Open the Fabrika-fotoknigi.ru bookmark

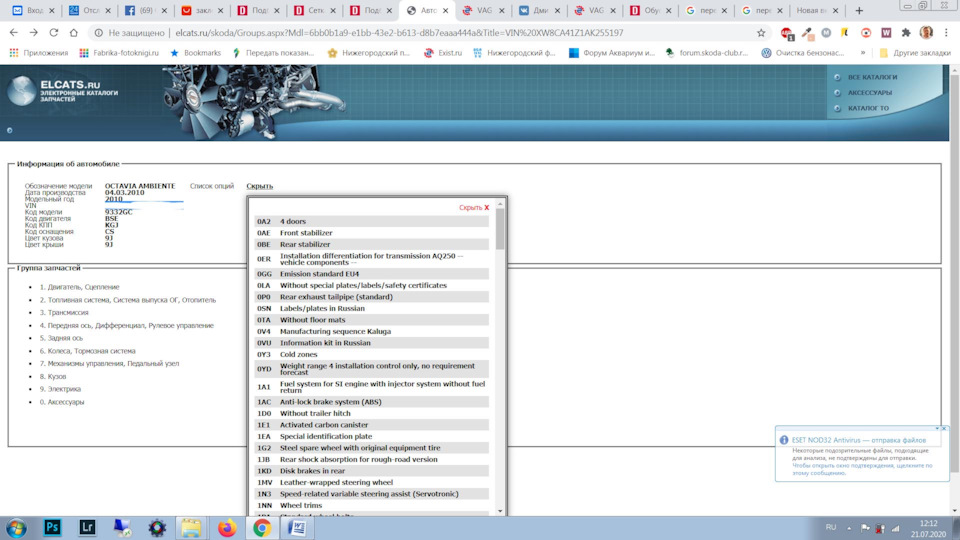click(119, 53)
